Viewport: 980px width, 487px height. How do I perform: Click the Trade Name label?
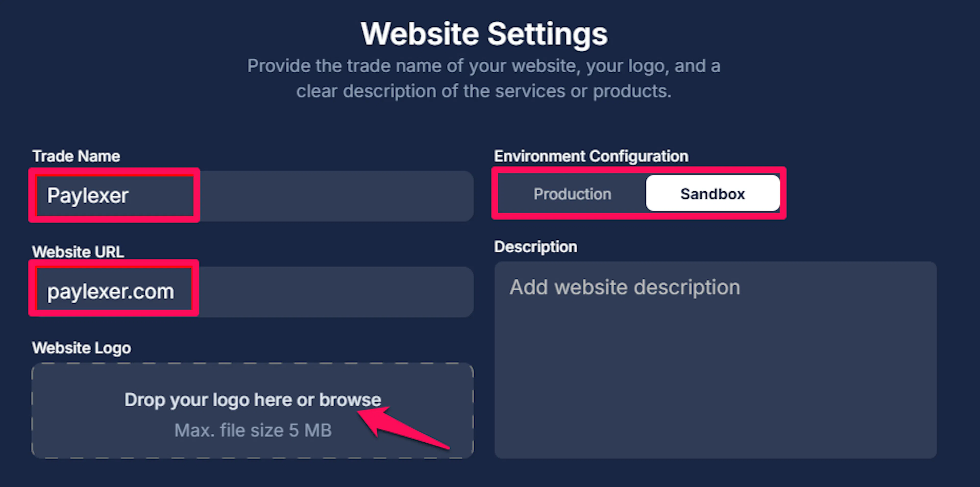pyautogui.click(x=76, y=156)
